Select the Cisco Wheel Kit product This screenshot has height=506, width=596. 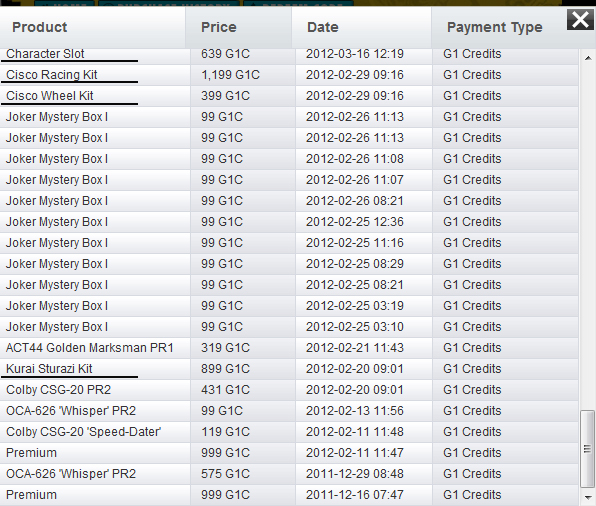coord(49,96)
